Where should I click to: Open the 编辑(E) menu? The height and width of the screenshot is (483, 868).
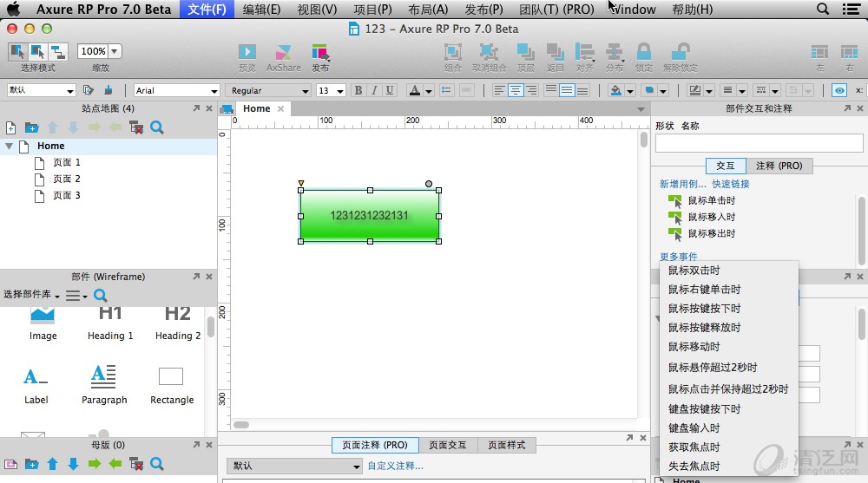[261, 10]
